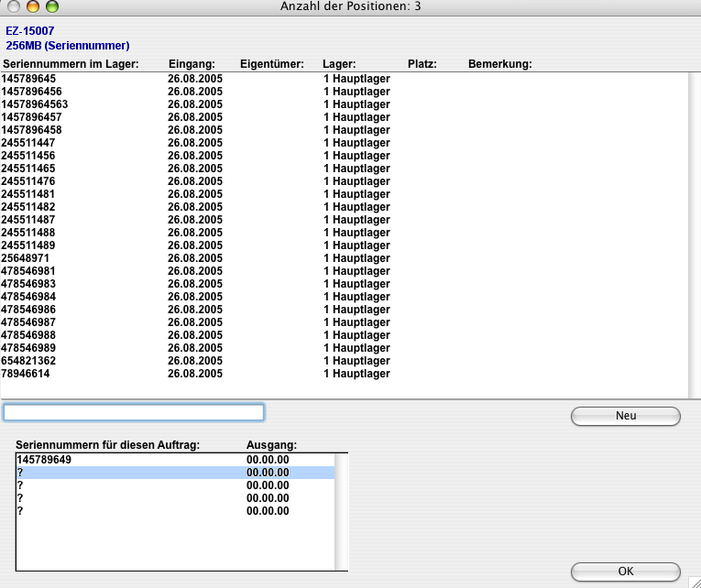The width and height of the screenshot is (701, 588).
Task: Click the order list vertical scrollbar
Action: [341, 511]
